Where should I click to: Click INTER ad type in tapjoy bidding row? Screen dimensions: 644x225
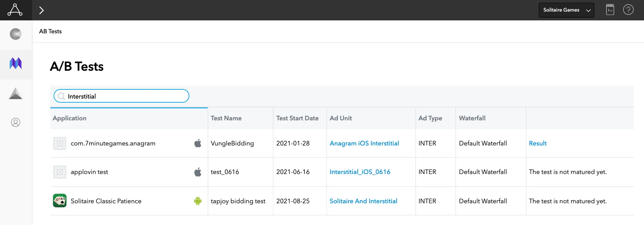427,201
